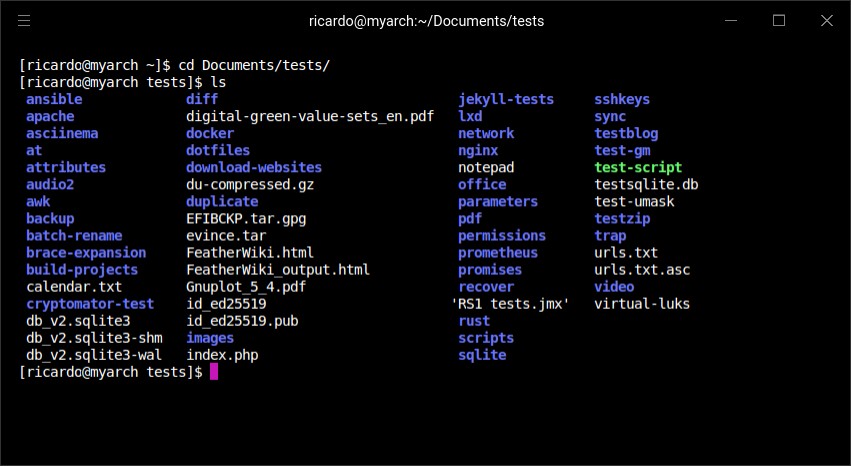Click the 'asciinema' directory name
This screenshot has height=466, width=851.
tap(62, 133)
